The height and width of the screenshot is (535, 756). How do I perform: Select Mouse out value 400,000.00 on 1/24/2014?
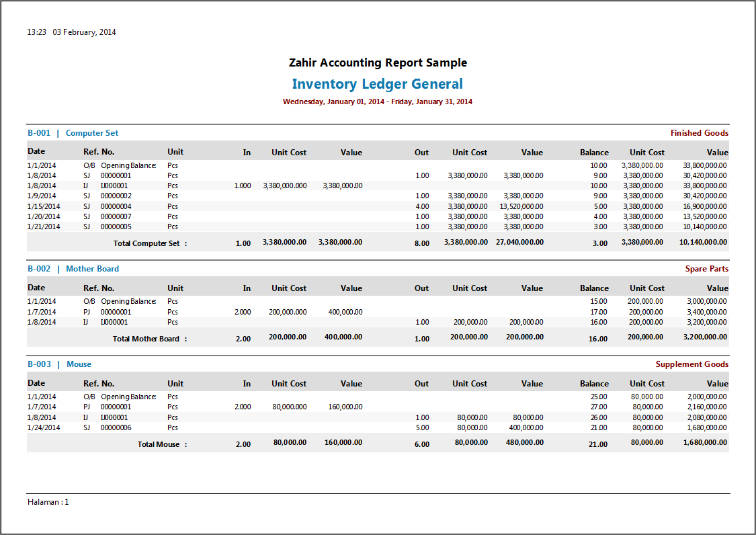[526, 428]
